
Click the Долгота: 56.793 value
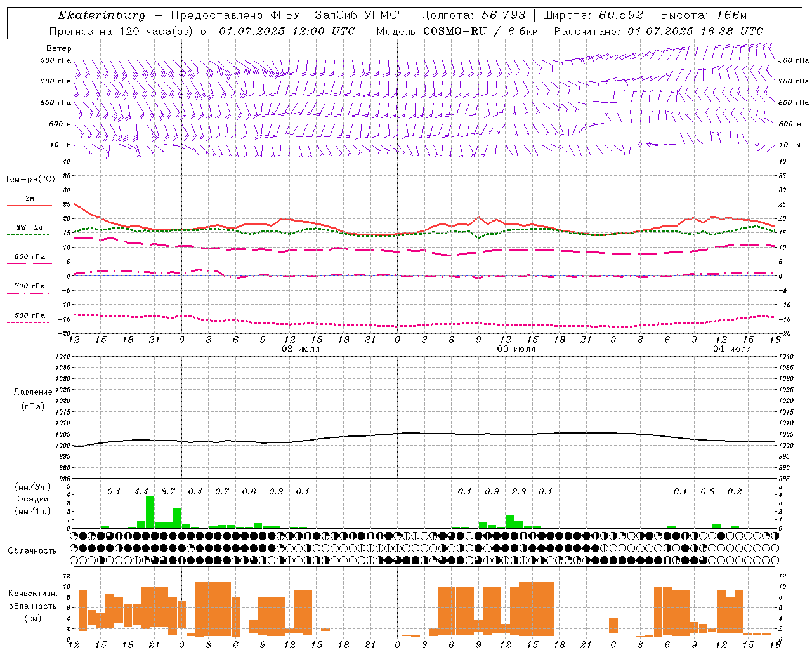tap(473, 15)
